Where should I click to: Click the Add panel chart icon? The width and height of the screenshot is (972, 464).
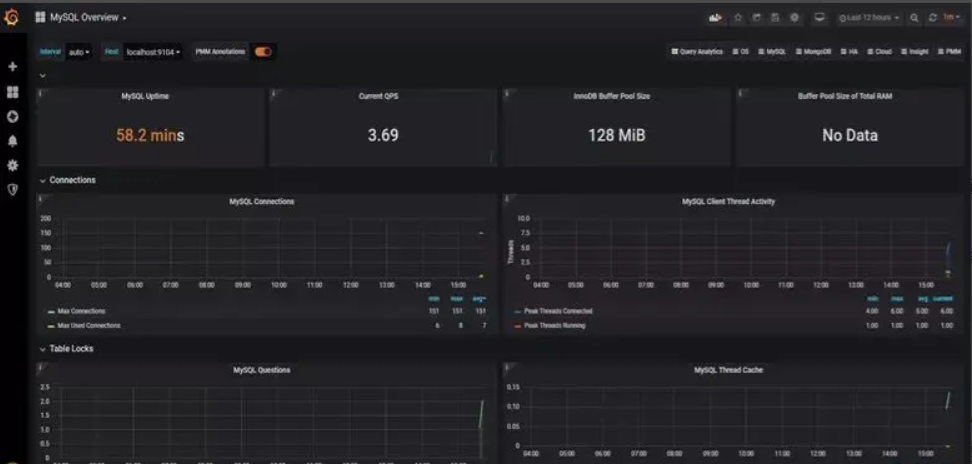click(716, 18)
